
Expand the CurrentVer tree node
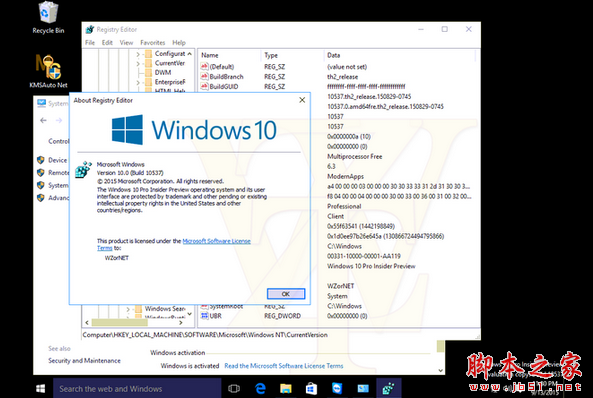click(138, 64)
